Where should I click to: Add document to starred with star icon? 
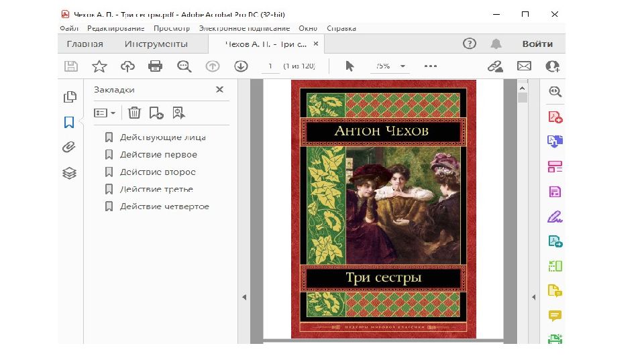click(99, 66)
